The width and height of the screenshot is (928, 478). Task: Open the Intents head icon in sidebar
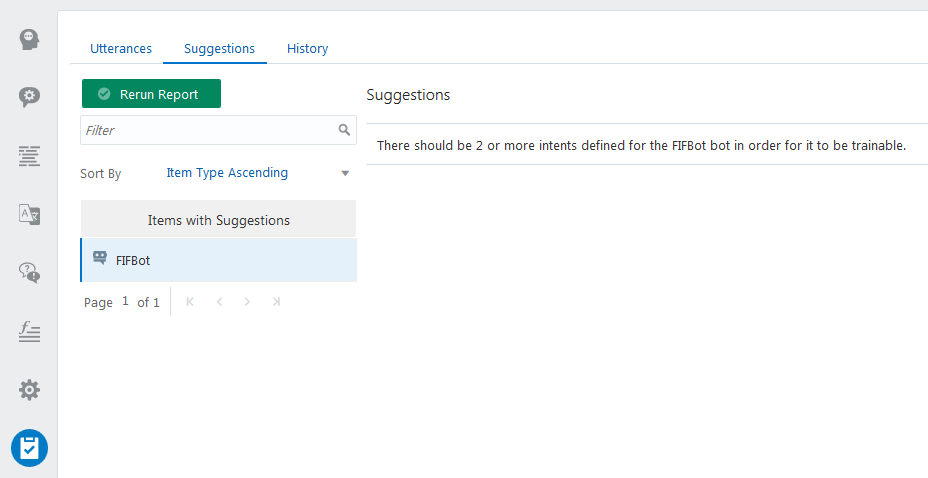click(x=29, y=39)
